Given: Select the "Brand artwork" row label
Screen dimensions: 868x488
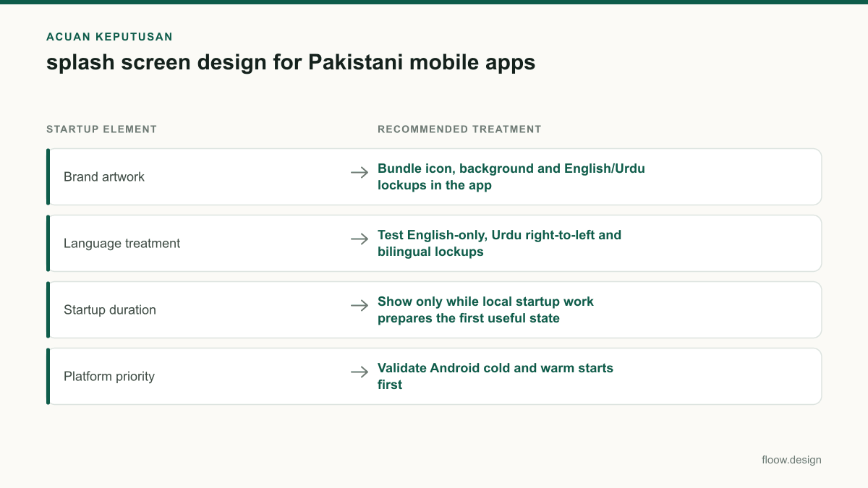Looking at the screenshot, I should tap(104, 177).
